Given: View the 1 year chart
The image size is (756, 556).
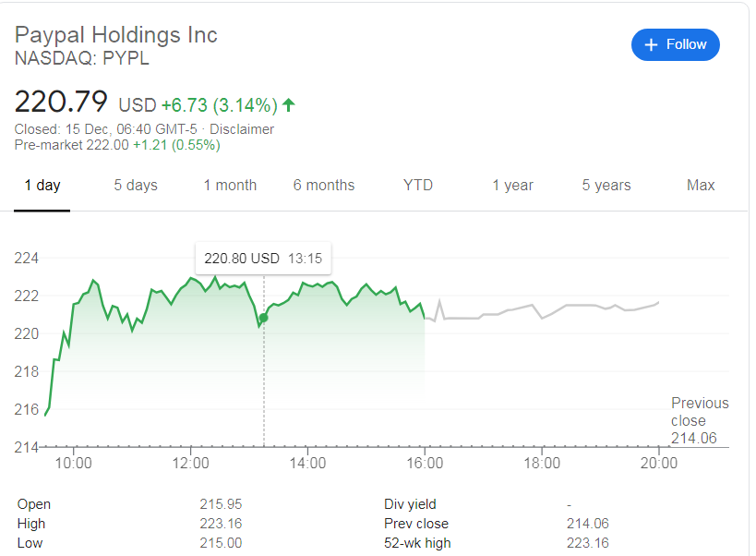Looking at the screenshot, I should click(512, 185).
